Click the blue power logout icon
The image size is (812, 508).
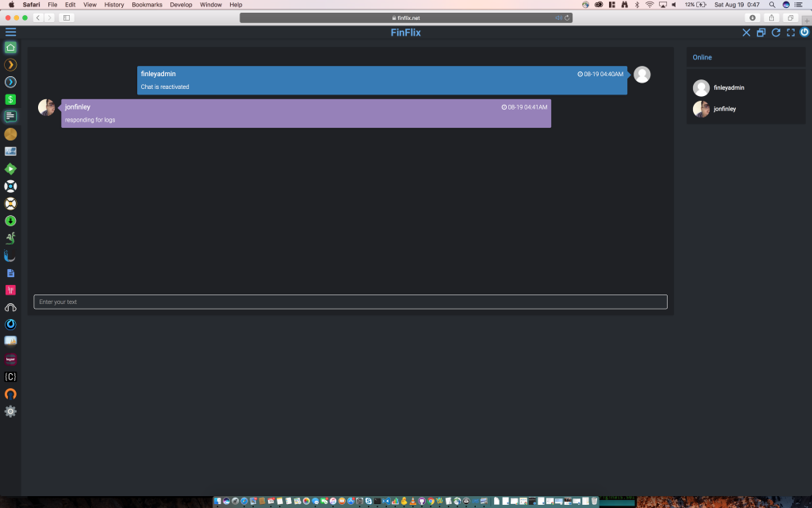[804, 32]
